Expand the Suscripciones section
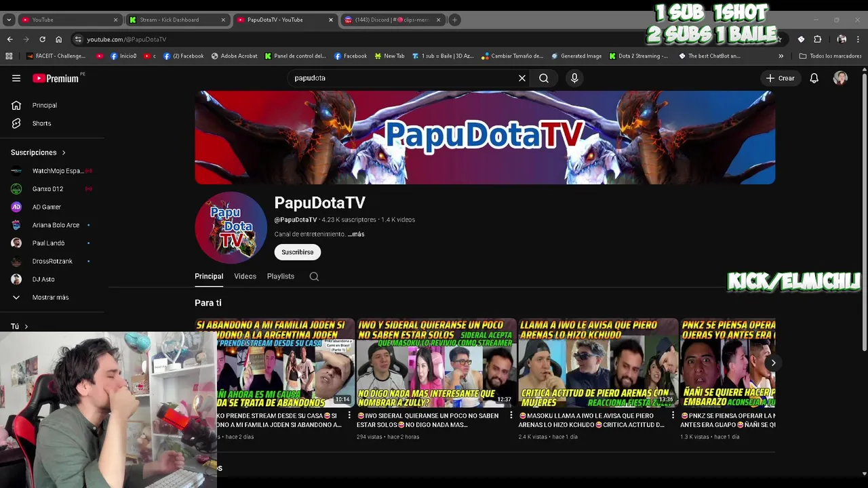The image size is (868, 488). pyautogui.click(x=38, y=152)
